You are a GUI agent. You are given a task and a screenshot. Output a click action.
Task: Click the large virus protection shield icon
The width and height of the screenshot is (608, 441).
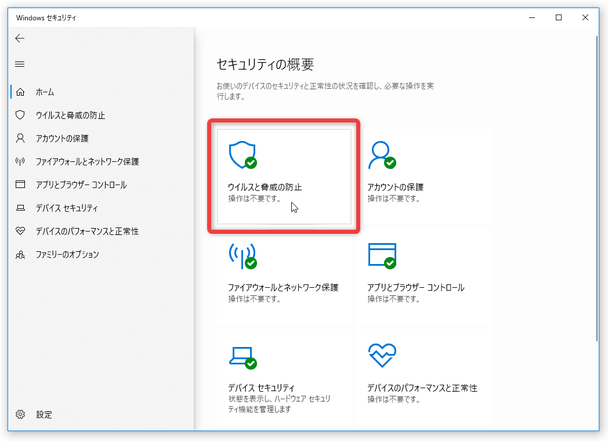pyautogui.click(x=243, y=155)
